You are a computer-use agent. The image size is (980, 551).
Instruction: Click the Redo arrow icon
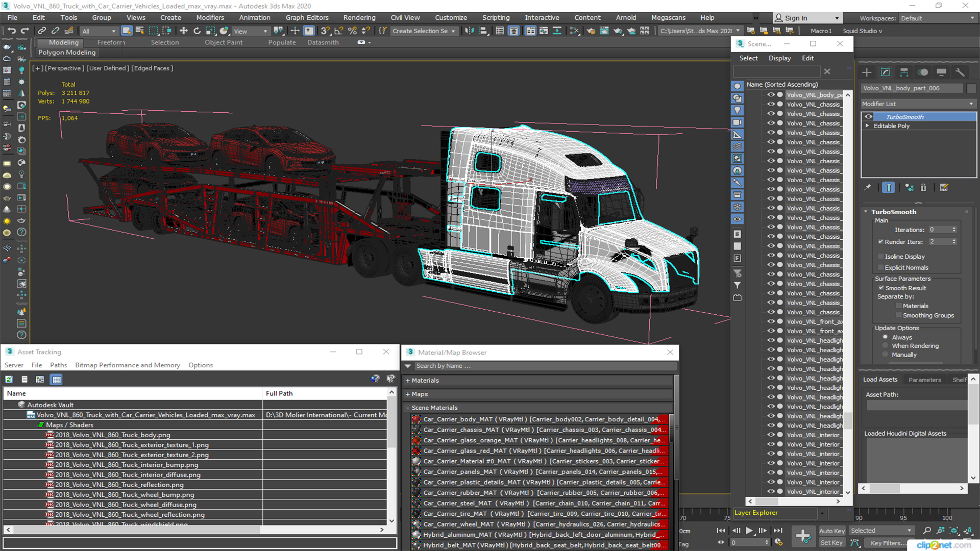click(x=24, y=31)
